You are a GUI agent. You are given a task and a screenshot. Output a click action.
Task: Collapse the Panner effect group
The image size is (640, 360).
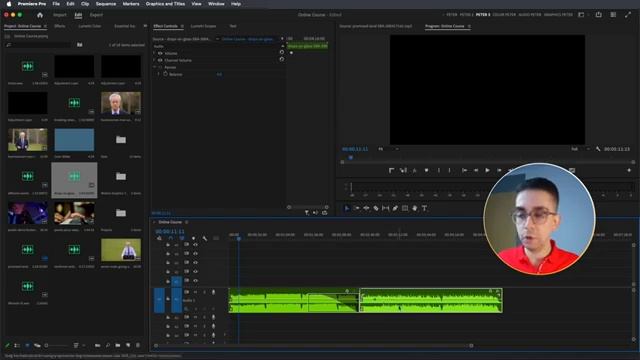(154, 67)
